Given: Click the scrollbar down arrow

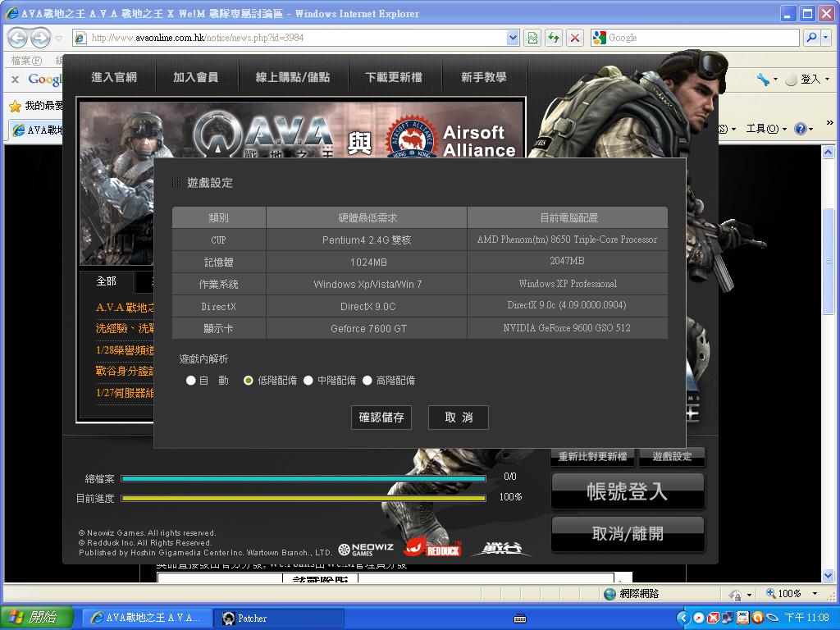Looking at the screenshot, I should coord(829,576).
